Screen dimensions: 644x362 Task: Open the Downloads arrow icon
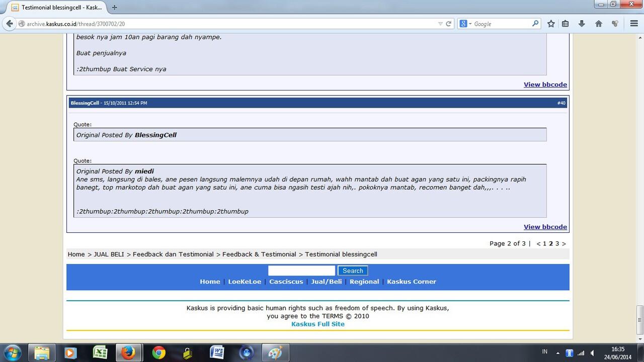click(x=582, y=24)
